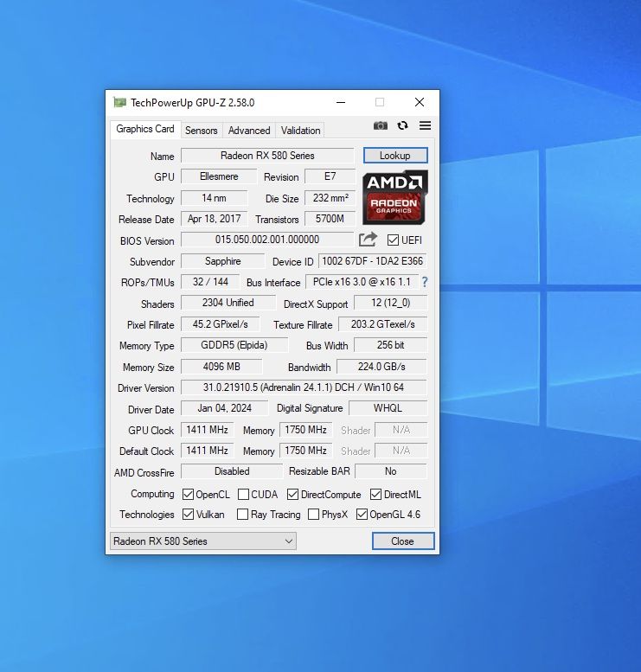
Task: Click the Die Size field 232 mm²
Action: click(x=330, y=198)
